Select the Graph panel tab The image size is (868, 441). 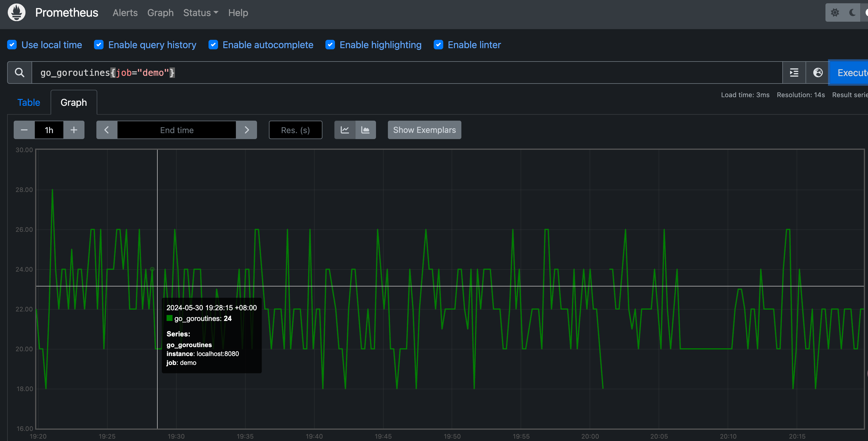pyautogui.click(x=74, y=102)
